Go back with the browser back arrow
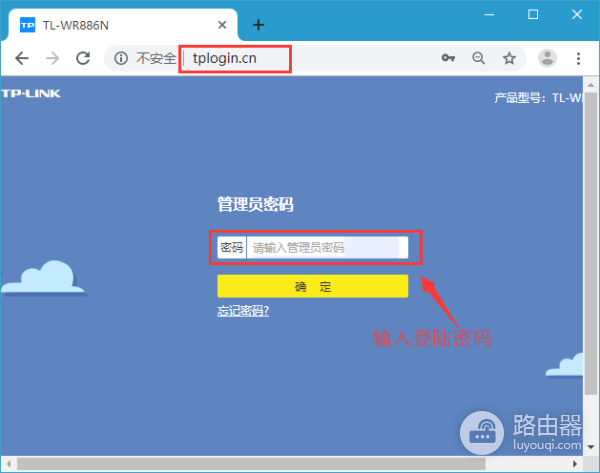600x473 pixels. 22,59
